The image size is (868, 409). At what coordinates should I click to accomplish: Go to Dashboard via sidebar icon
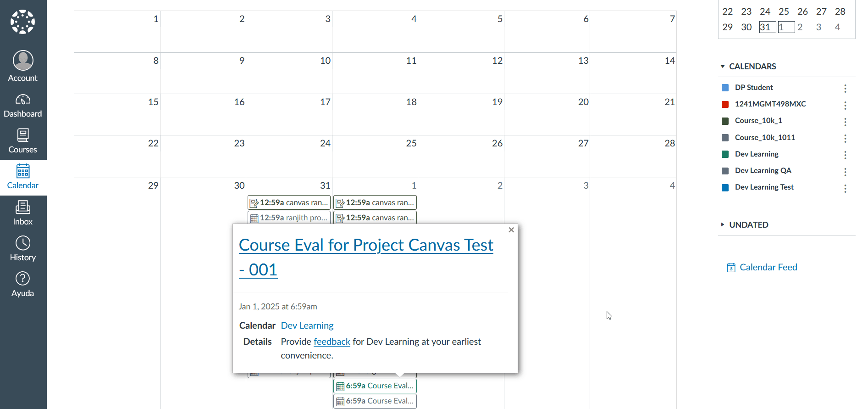23,100
